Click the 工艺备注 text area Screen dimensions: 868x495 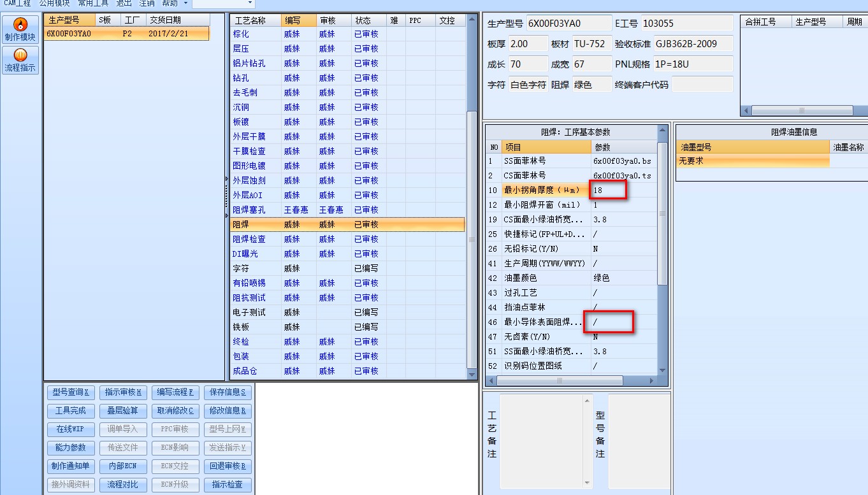click(546, 440)
